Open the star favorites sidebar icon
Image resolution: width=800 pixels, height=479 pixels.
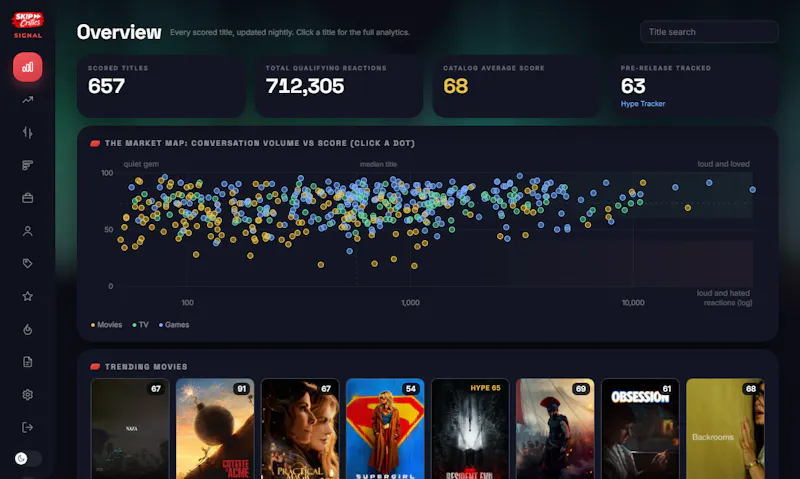[28, 296]
